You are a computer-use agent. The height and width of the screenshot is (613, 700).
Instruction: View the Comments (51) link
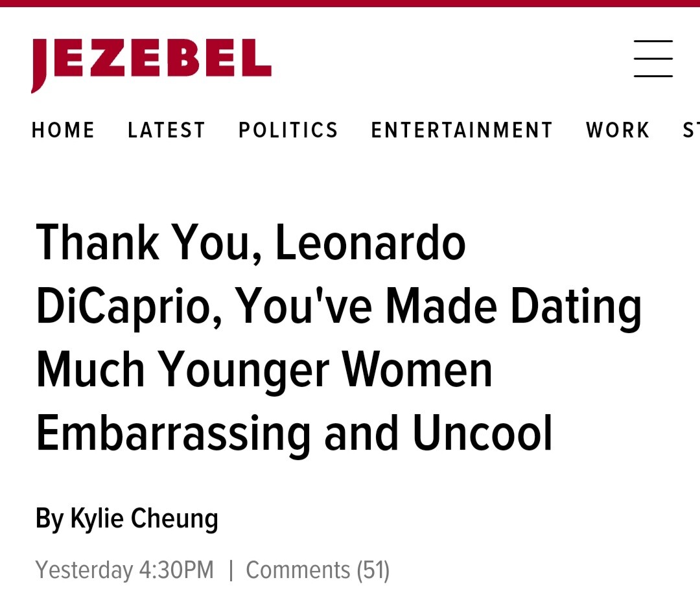point(318,570)
